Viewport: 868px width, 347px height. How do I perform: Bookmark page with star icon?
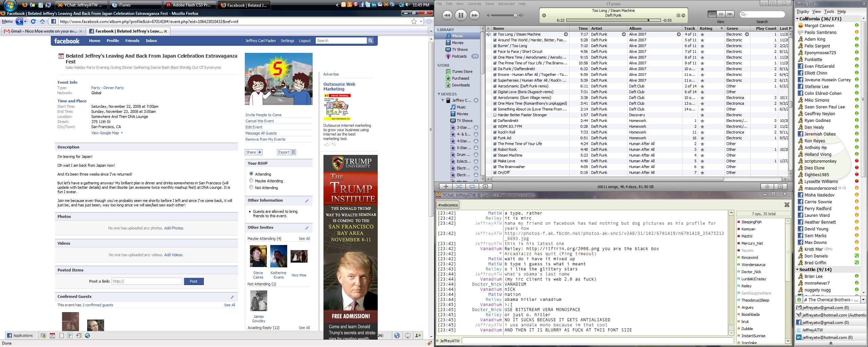[x=414, y=21]
